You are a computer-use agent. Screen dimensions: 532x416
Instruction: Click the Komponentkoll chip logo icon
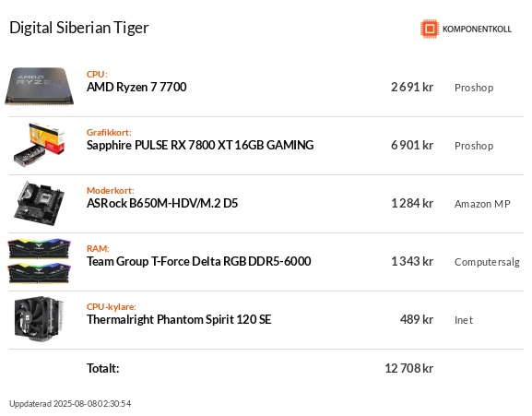click(x=430, y=29)
